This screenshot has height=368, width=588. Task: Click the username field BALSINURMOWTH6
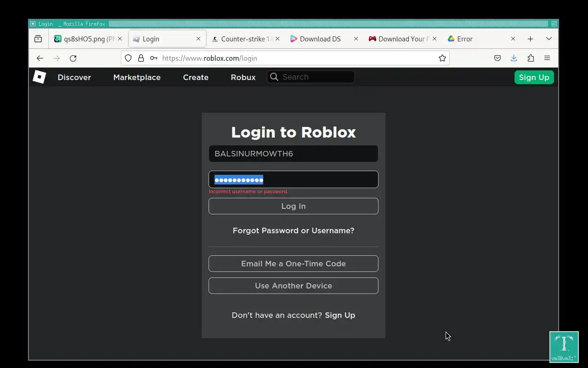click(x=294, y=154)
